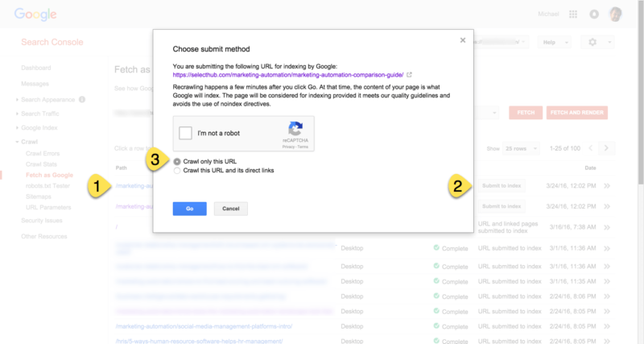Open Crawl Stats in sidebar
The height and width of the screenshot is (344, 644).
click(x=41, y=164)
